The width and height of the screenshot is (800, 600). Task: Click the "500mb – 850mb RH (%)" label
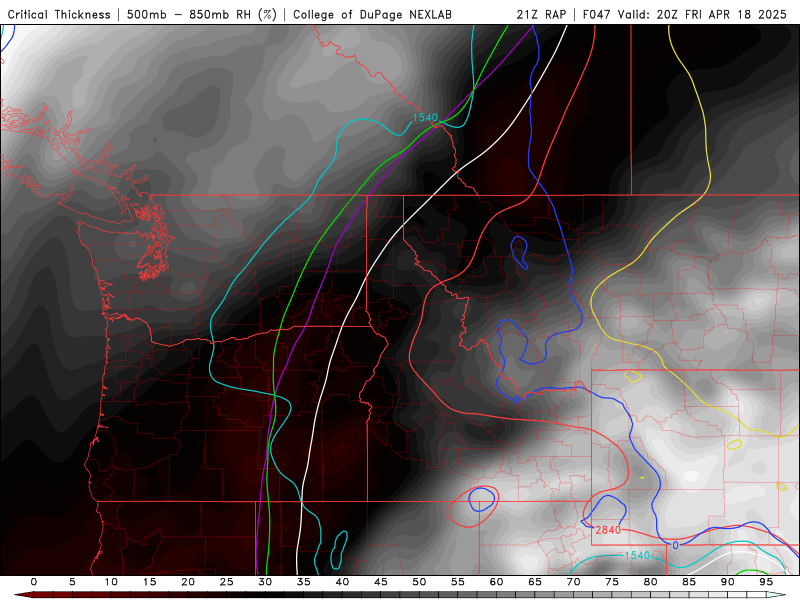pyautogui.click(x=202, y=14)
